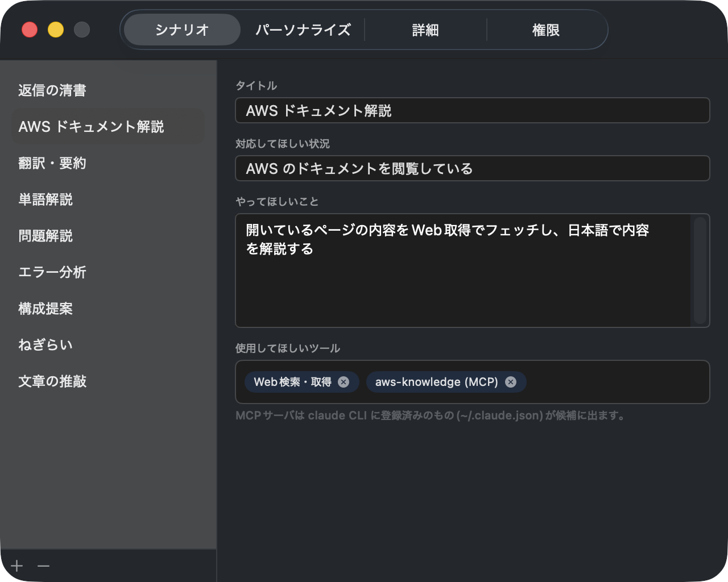Viewport: 728px width, 582px height.
Task: Close the window with red button
Action: pos(30,30)
